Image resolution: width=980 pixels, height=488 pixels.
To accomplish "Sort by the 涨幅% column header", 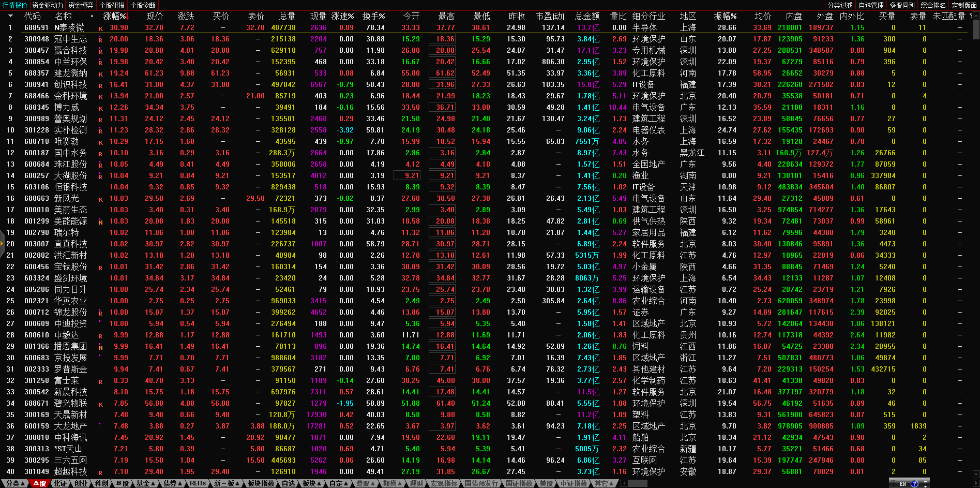I will click(x=115, y=16).
